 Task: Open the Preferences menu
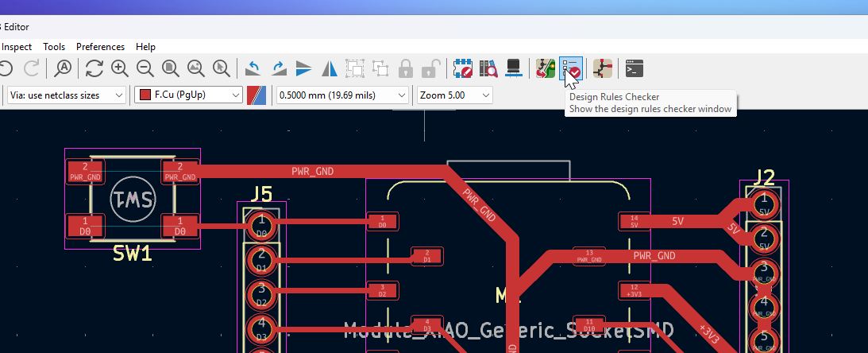(x=100, y=47)
